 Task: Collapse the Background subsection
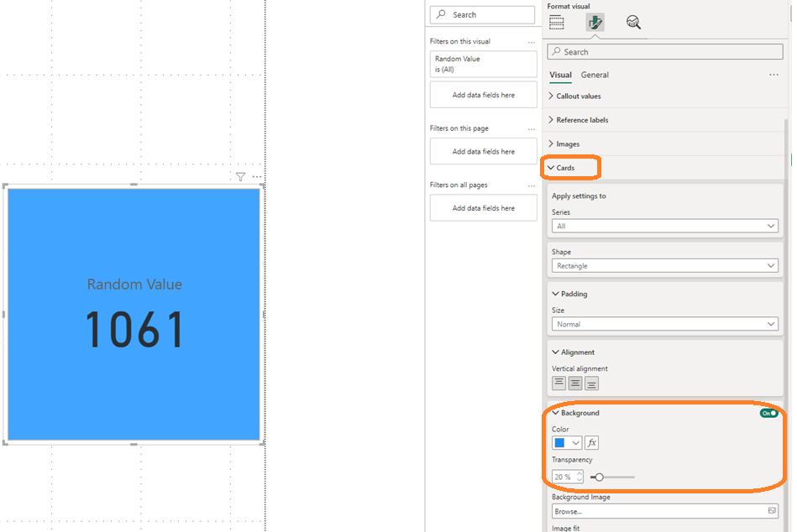[575, 413]
